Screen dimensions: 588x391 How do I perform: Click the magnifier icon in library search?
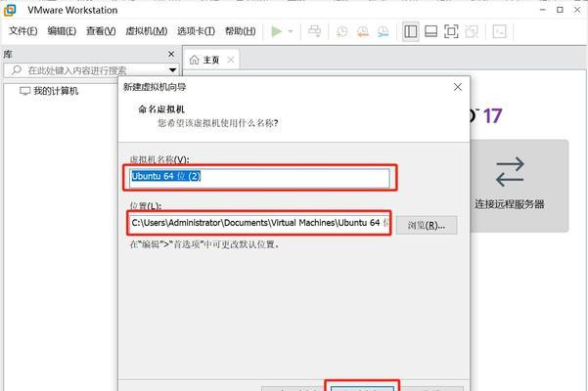coord(16,70)
